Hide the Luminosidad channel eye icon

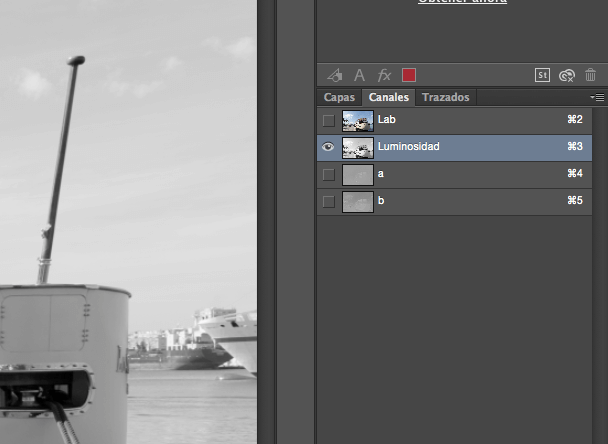[x=328, y=147]
